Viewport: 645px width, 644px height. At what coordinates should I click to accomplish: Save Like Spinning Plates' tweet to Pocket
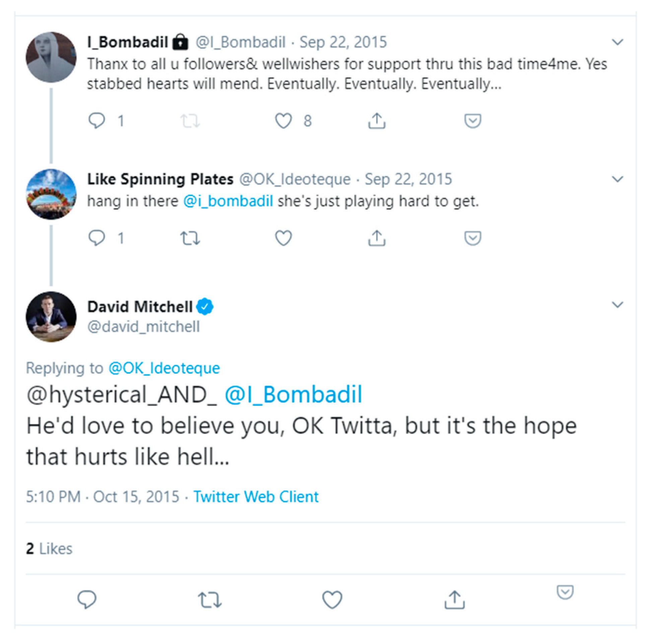coord(473,238)
